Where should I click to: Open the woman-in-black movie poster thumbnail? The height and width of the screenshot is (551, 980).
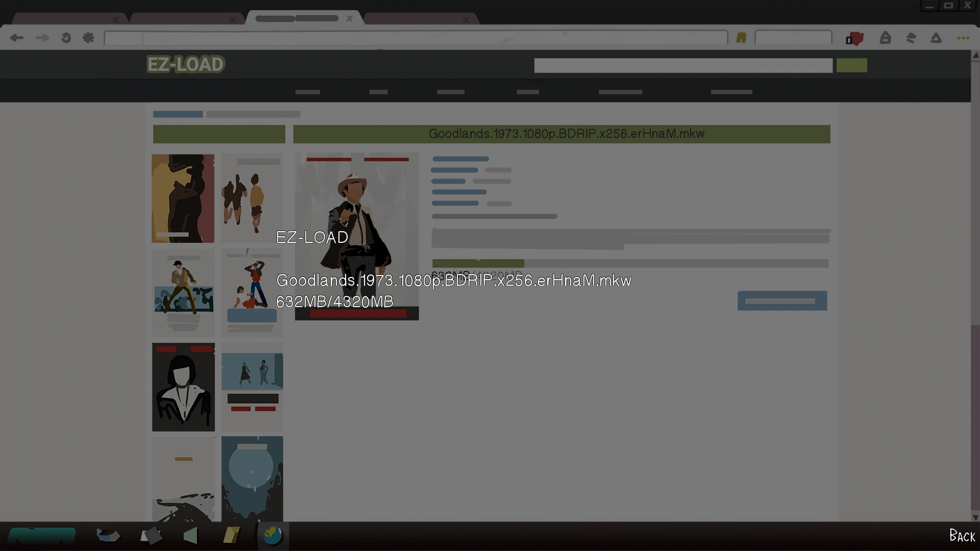tap(183, 387)
